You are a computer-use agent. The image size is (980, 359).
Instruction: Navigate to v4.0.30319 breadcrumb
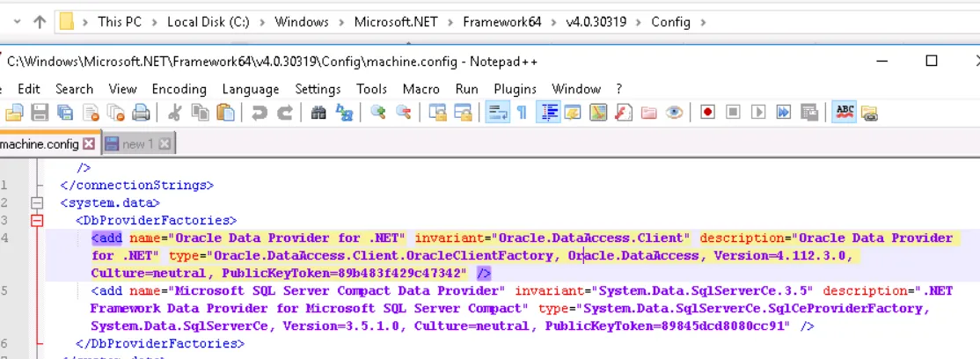point(596,22)
